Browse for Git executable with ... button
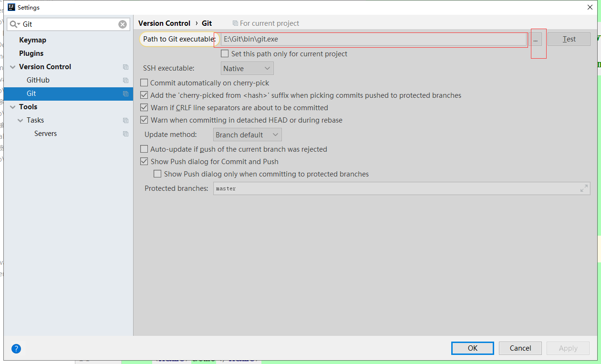The image size is (601, 364). [536, 39]
